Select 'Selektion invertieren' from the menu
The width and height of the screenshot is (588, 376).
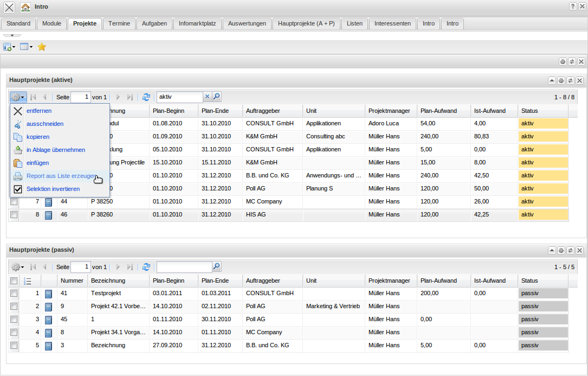(x=53, y=189)
